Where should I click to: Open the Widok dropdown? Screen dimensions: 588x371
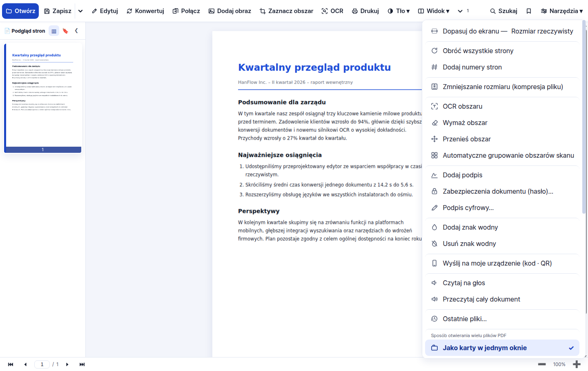coord(434,11)
